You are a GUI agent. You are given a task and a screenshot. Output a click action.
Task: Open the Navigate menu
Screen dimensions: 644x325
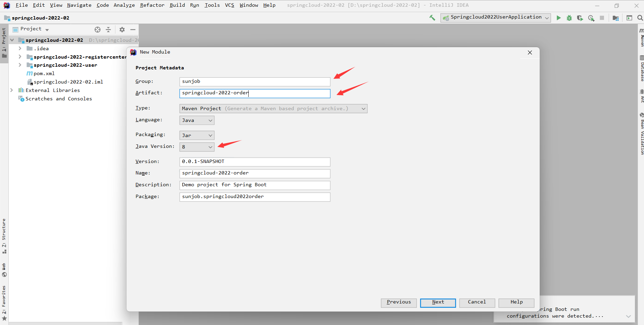[79, 5]
